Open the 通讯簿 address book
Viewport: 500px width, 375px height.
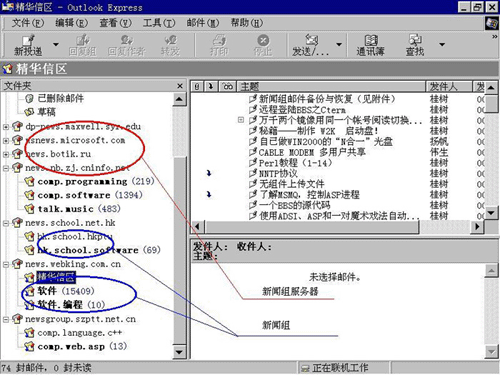pos(370,45)
